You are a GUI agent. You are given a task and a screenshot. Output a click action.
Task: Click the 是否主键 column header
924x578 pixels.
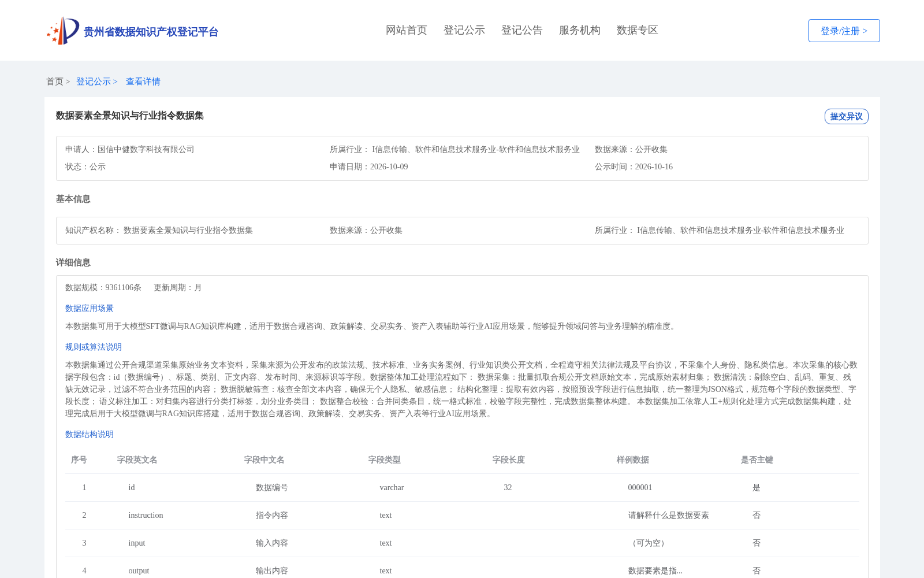pyautogui.click(x=757, y=460)
